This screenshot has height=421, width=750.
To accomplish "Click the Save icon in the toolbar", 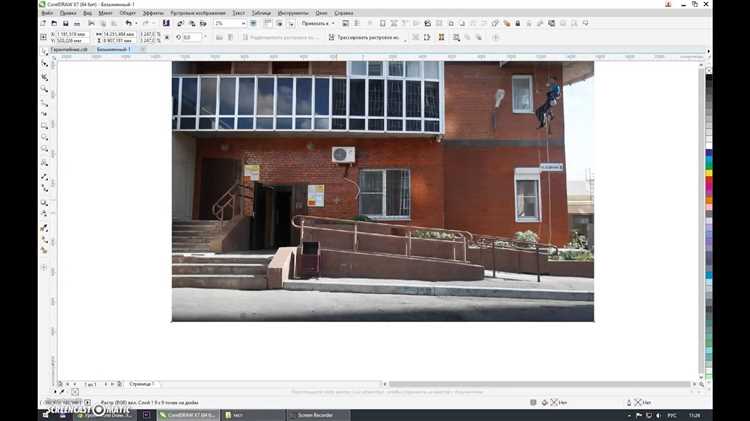I will click(x=66, y=23).
